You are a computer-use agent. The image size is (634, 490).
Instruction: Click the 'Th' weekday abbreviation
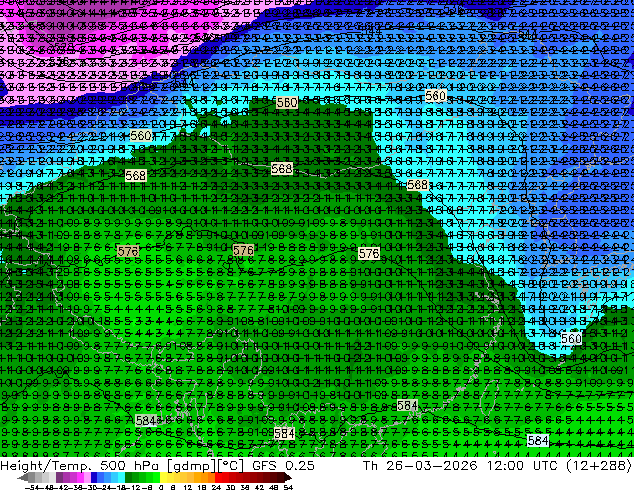click(x=370, y=465)
